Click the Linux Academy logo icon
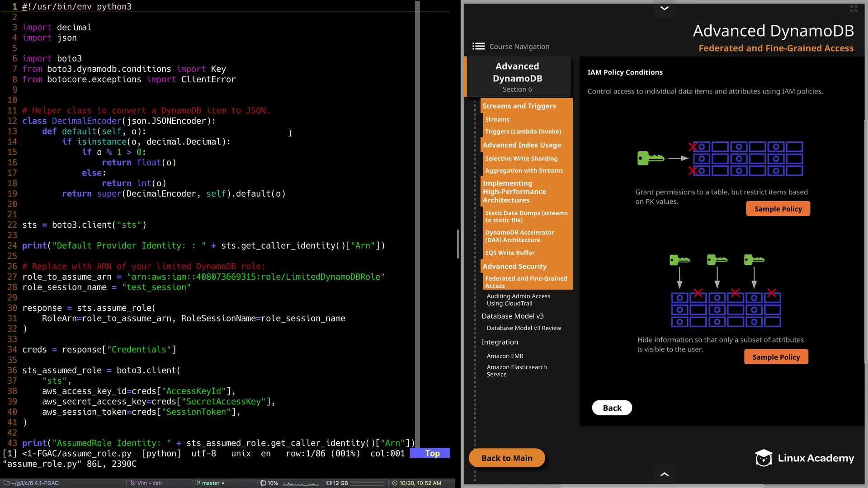Image resolution: width=868 pixels, height=488 pixels. pos(764,458)
